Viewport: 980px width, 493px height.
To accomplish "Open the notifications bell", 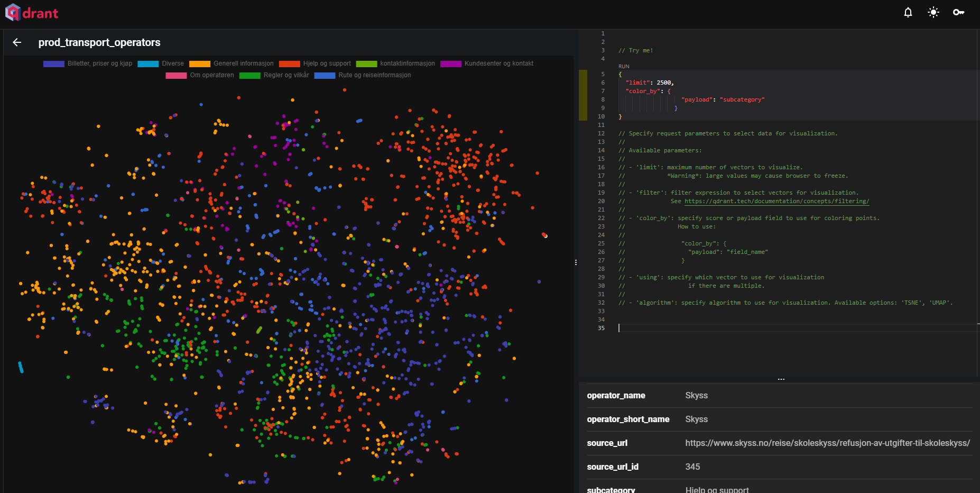I will 908,12.
